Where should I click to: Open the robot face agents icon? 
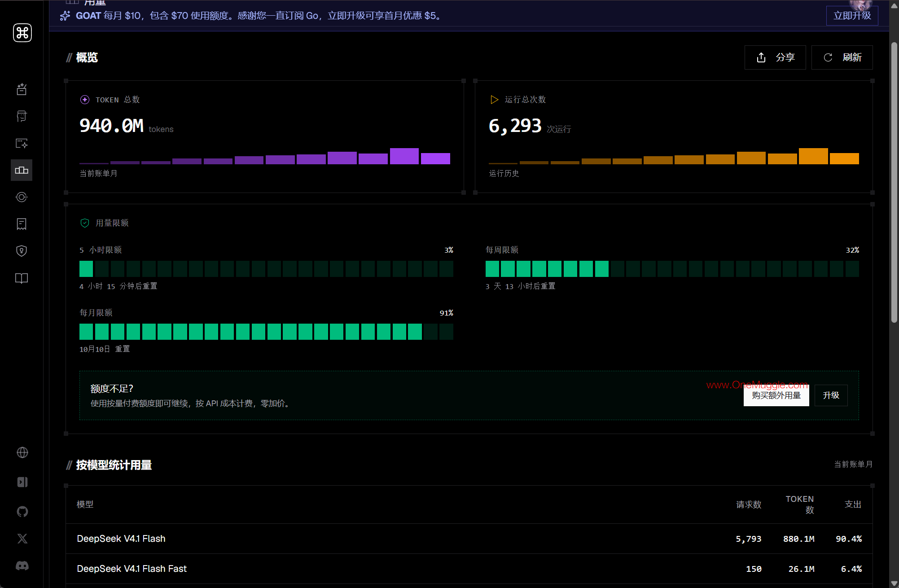22,116
